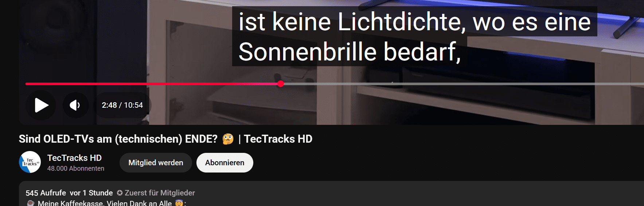Click the 48.000 Abonnenten subscriber count
This screenshot has height=206, width=644.
76,169
